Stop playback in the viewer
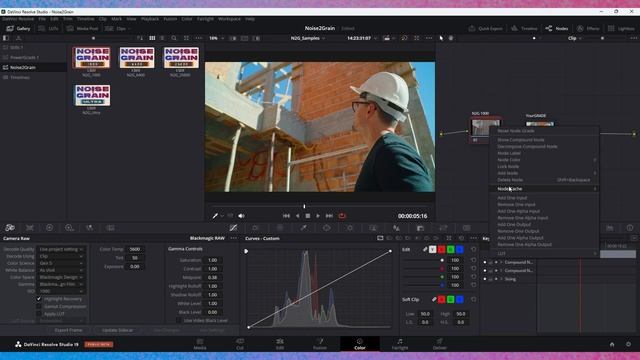The height and width of the screenshot is (360, 640). (308, 216)
